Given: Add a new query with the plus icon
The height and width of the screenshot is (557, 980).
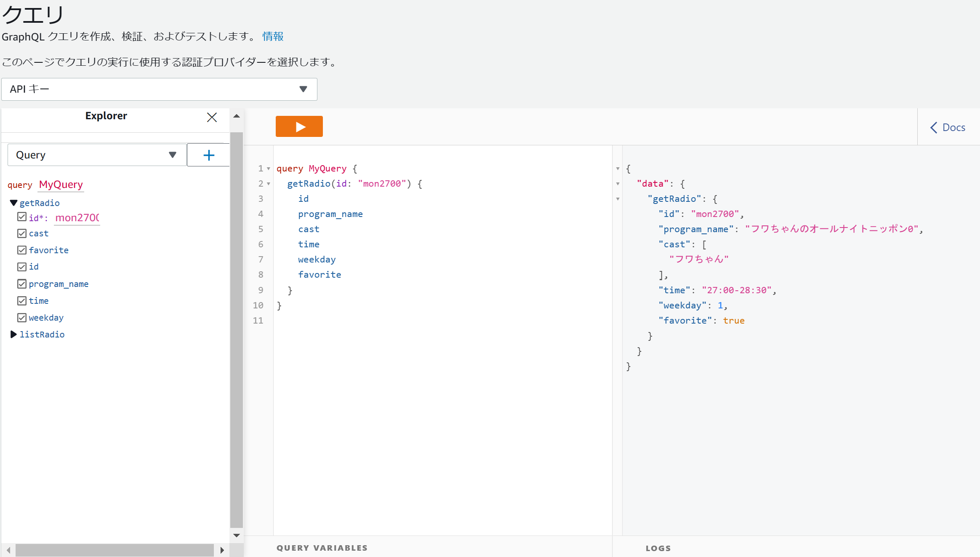Looking at the screenshot, I should pos(208,155).
